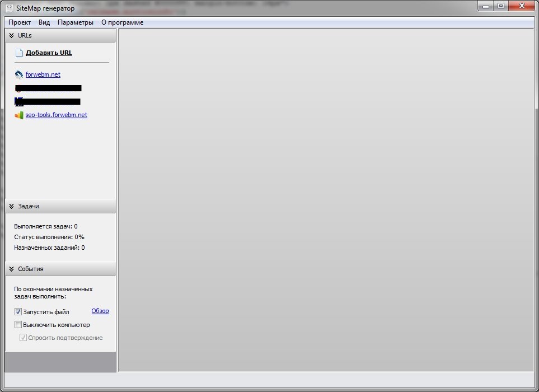Collapse the Задачи panel chevron
This screenshot has height=392, width=539.
pyautogui.click(x=11, y=206)
